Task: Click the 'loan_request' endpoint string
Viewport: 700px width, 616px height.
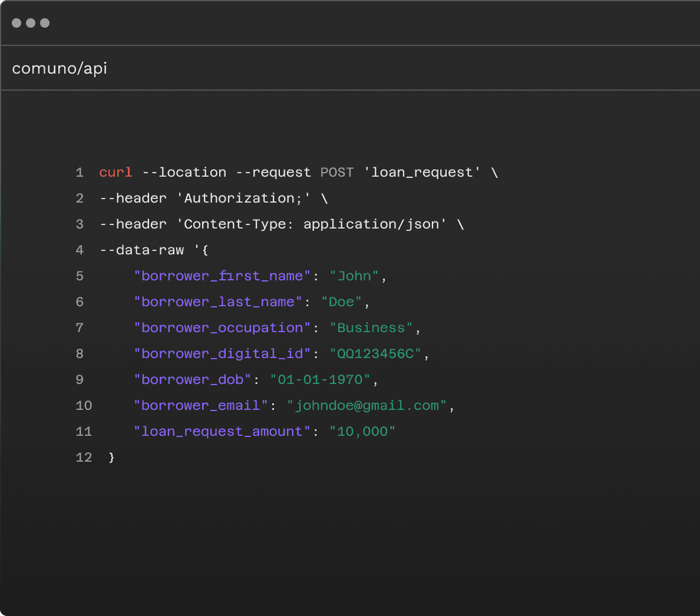Action: [x=422, y=173]
